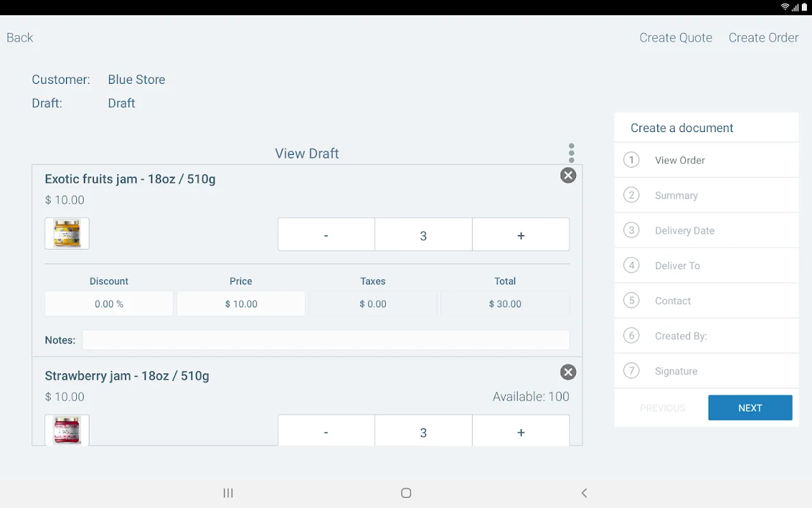Open Android recent apps icon
Viewport: 812px width, 508px height.
point(228,493)
